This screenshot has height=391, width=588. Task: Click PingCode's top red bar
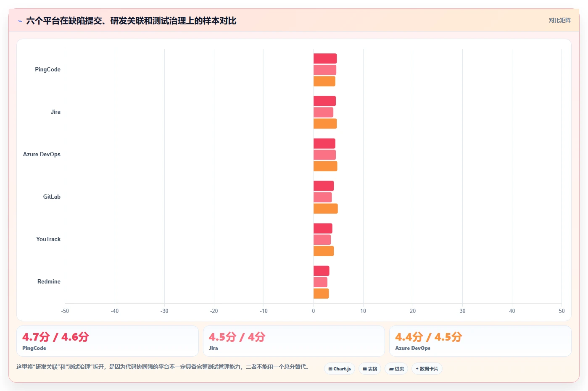(325, 58)
